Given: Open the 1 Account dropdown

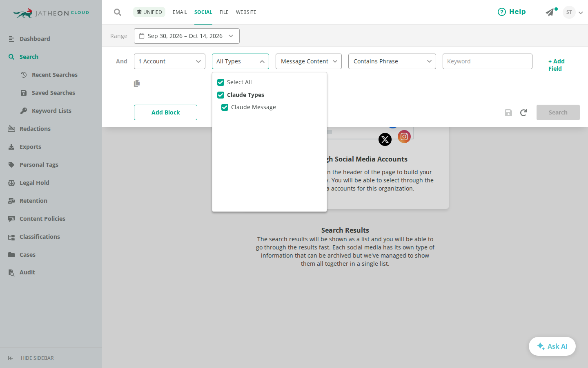Looking at the screenshot, I should 169,61.
